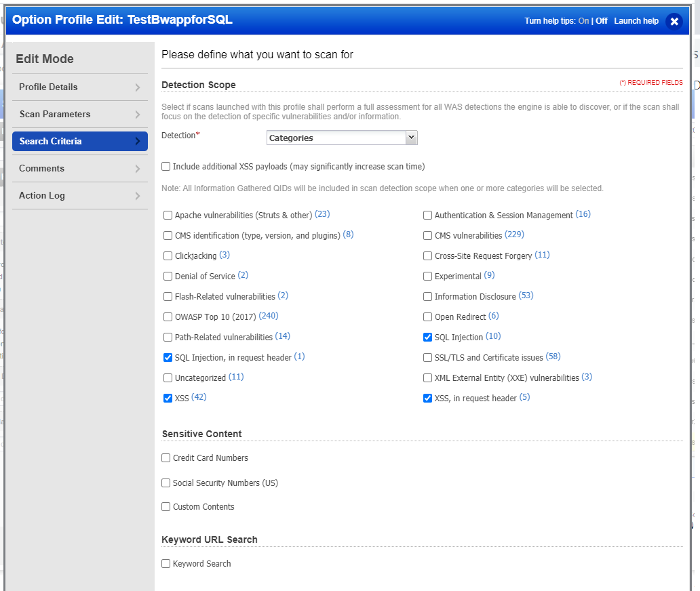Go to the Comments section
Screen dimensions: 700x591
click(80, 169)
